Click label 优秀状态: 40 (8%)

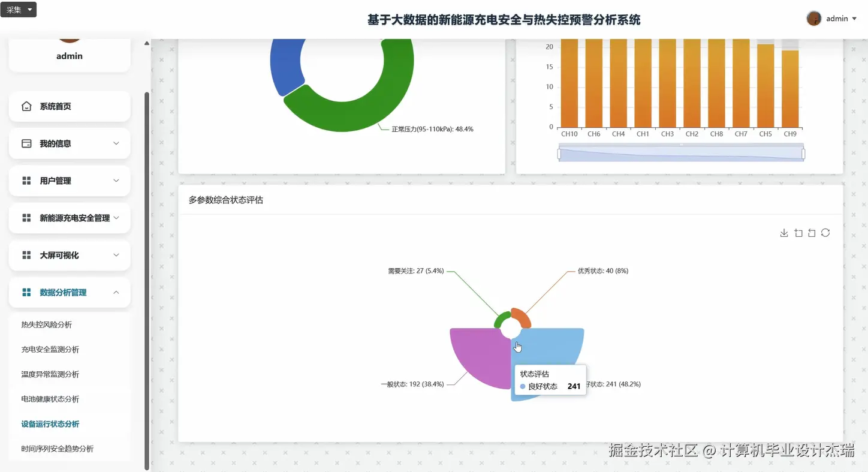[603, 271]
